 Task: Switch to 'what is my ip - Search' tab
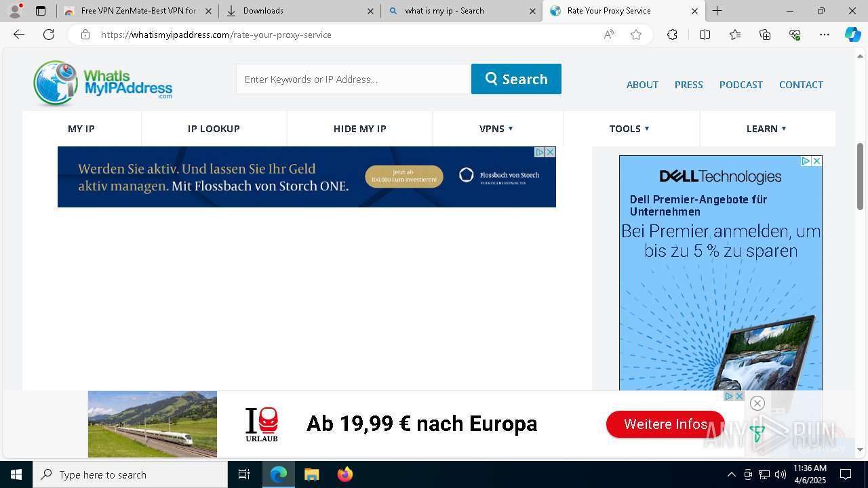462,11
